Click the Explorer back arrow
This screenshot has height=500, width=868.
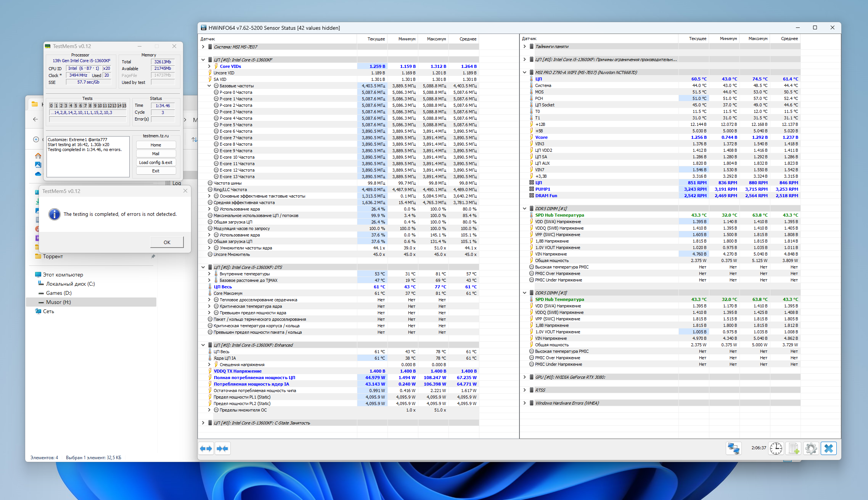pyautogui.click(x=35, y=119)
